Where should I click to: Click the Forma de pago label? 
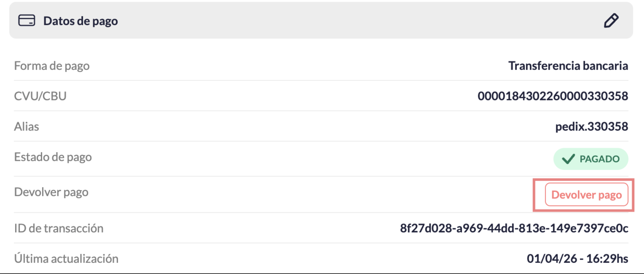(x=52, y=66)
